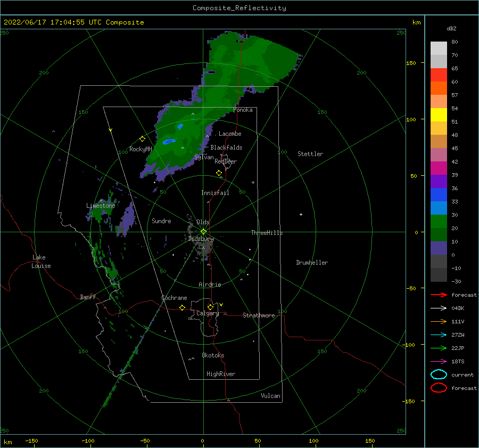Image resolution: width=479 pixels, height=448 pixels.
Task: Click the Olds town label
Action: (x=203, y=222)
